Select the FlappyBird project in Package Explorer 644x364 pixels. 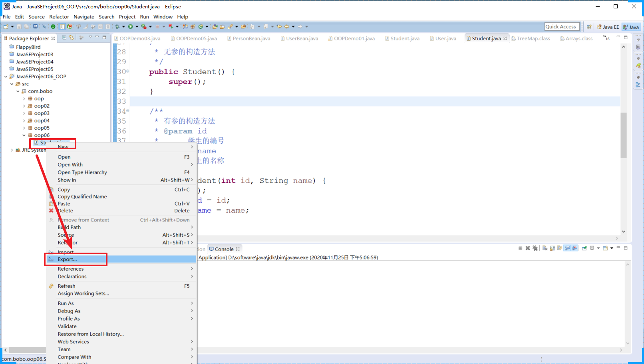point(25,47)
